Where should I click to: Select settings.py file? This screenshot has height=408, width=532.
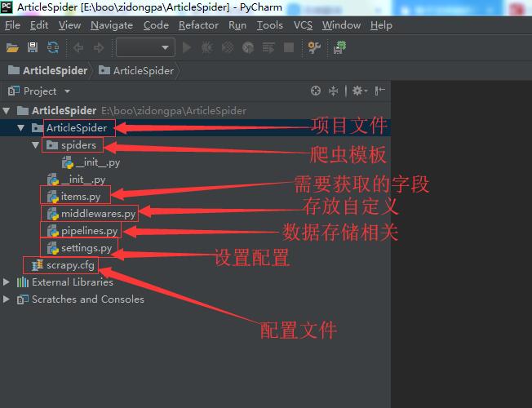click(x=80, y=248)
